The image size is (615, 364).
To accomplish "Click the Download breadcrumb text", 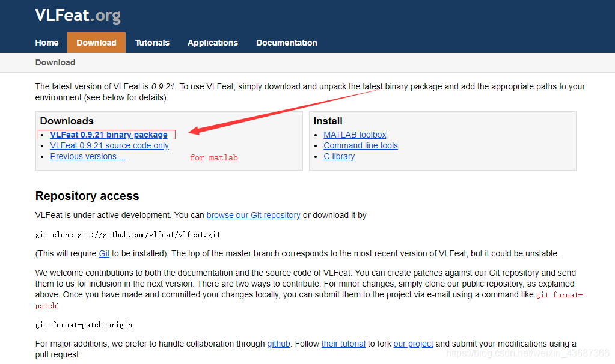I will (x=55, y=62).
